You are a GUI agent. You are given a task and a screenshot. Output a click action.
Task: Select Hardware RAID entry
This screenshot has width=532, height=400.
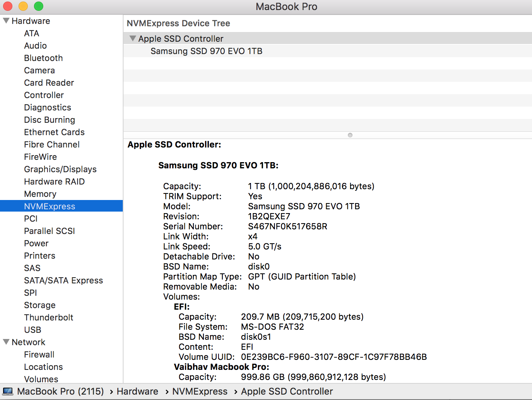(x=54, y=181)
